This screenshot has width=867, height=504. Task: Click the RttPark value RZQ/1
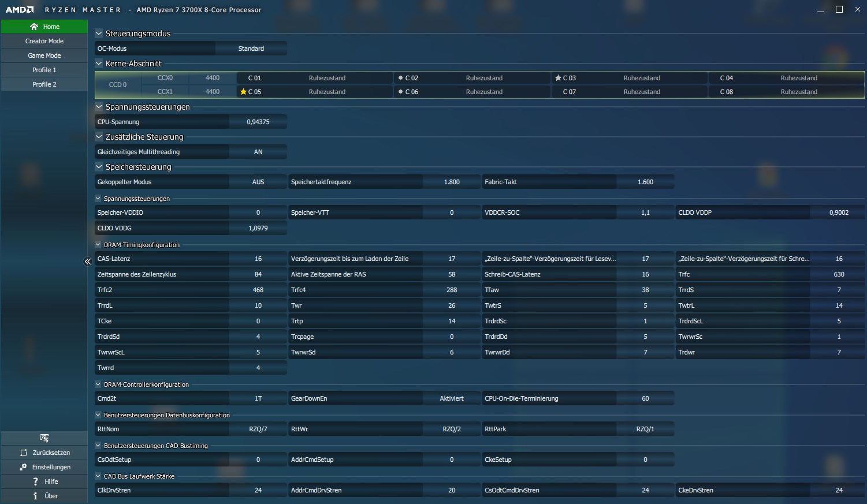645,429
